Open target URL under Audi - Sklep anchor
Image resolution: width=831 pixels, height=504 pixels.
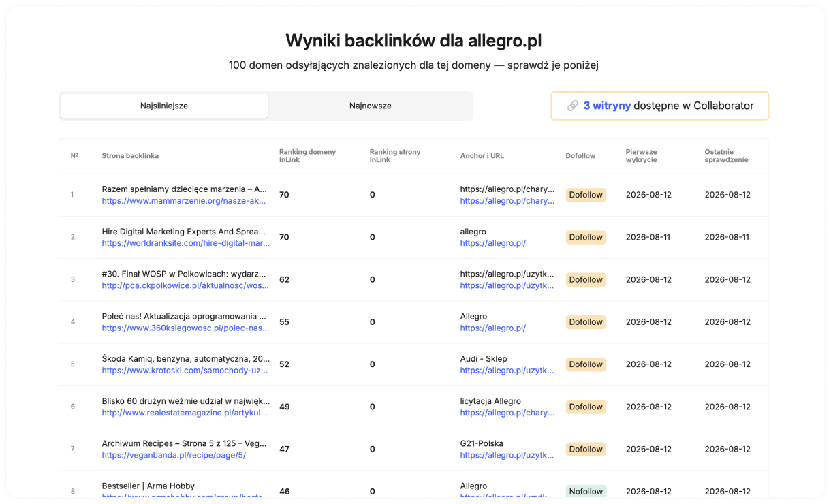(507, 371)
